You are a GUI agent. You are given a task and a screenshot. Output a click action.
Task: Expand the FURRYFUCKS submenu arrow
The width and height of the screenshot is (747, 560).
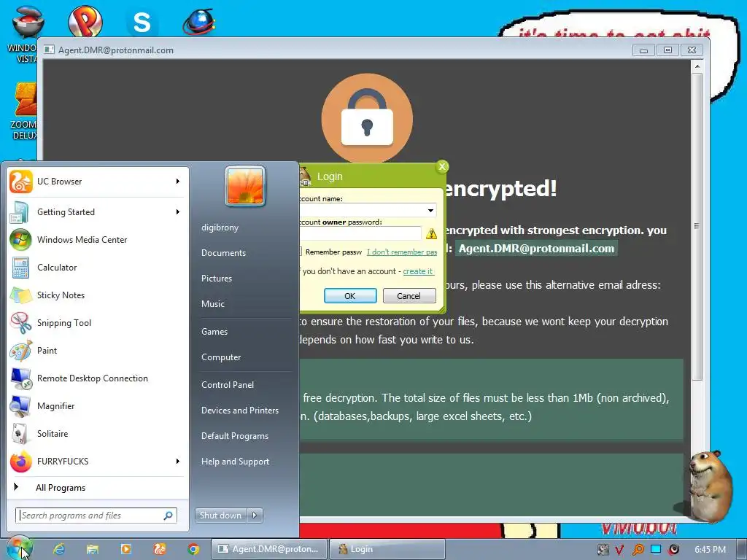click(178, 461)
